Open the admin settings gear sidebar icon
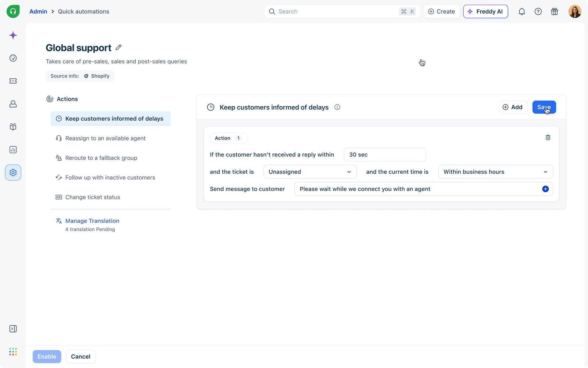 [x=13, y=173]
